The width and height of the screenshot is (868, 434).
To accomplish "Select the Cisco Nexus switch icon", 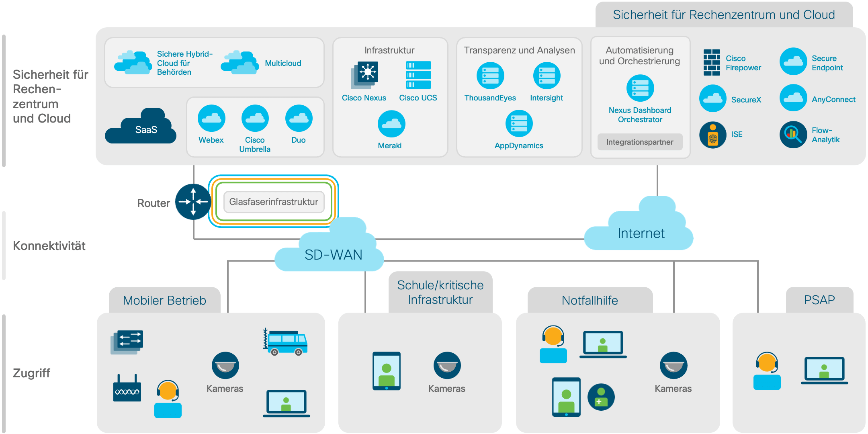I will coord(364,75).
